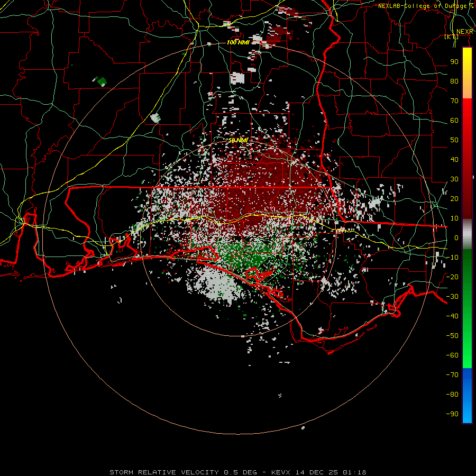
Task: Click the -70 value on the velocity scale
Action: pyautogui.click(x=452, y=375)
